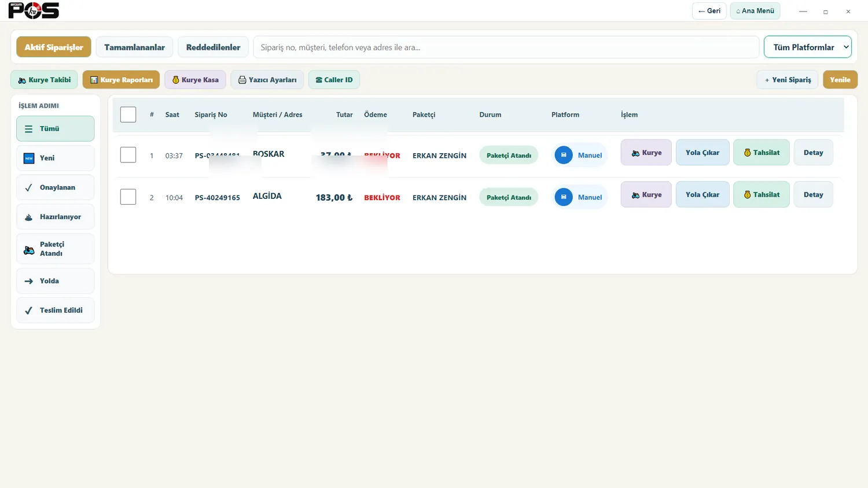868x488 pixels.
Task: Open Caller ID panel
Action: tap(334, 80)
